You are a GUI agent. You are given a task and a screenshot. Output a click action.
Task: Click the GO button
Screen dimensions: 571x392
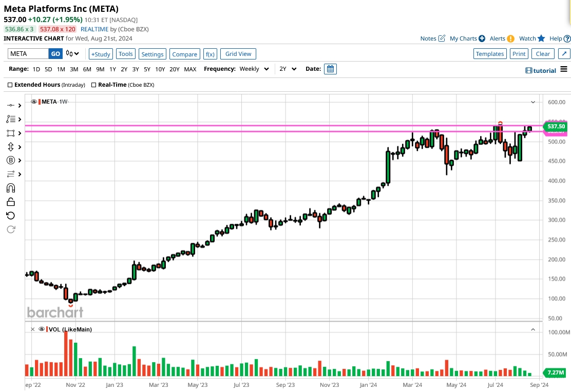(55, 53)
